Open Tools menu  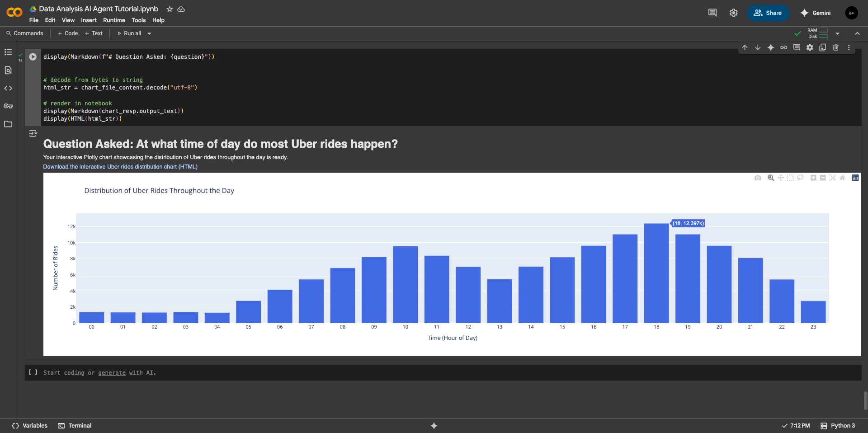coord(138,20)
